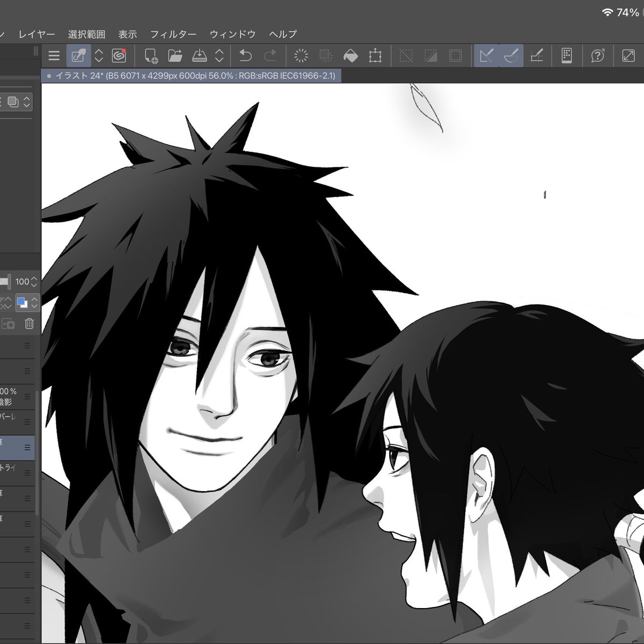Click the Wi-Fi status icon
The height and width of the screenshot is (644, 644).
(x=608, y=12)
